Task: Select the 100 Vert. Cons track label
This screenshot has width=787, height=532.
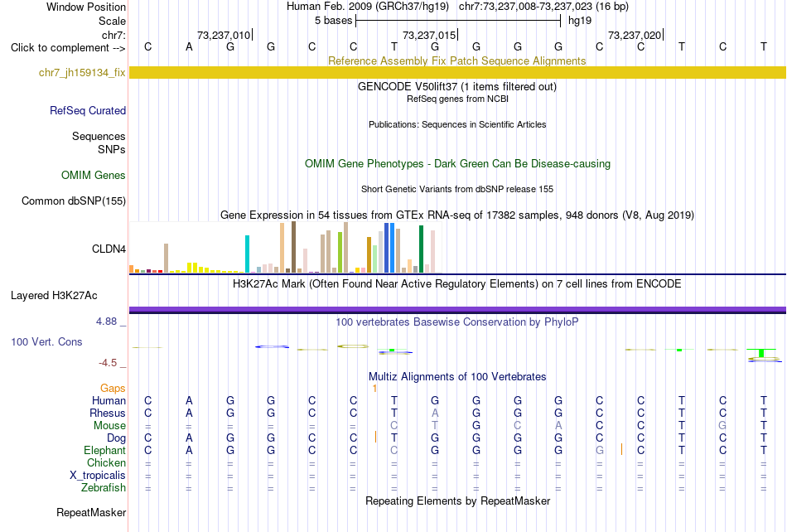Action: [46, 341]
